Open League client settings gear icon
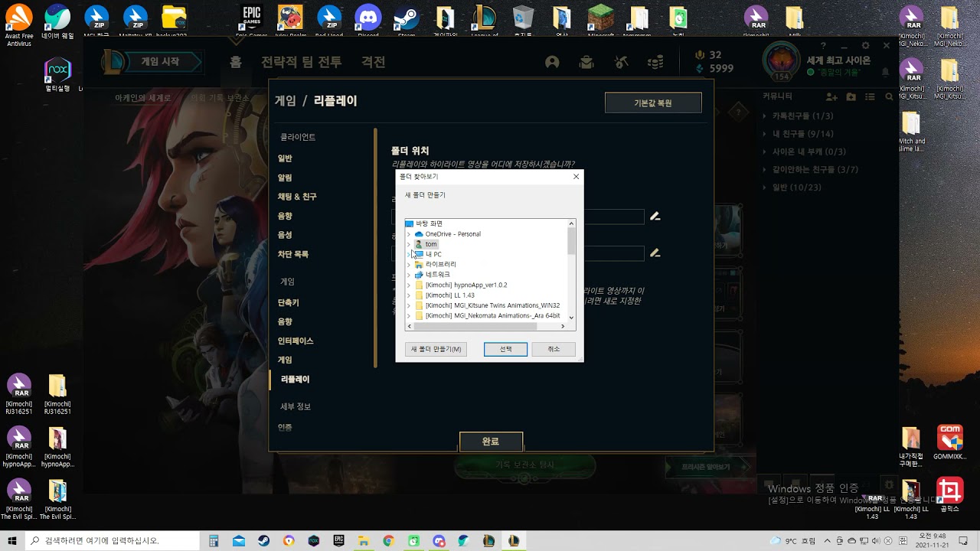Viewport: 980px width, 551px height. [866, 46]
